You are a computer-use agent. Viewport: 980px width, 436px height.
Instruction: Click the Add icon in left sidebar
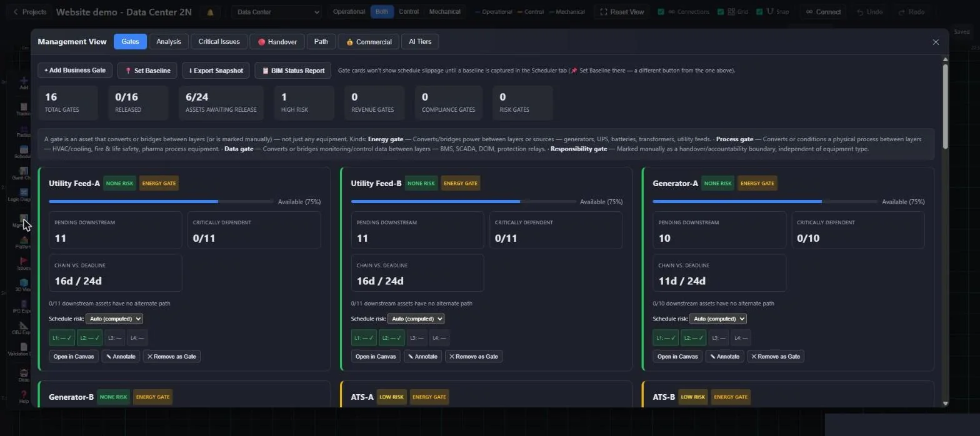tap(24, 82)
